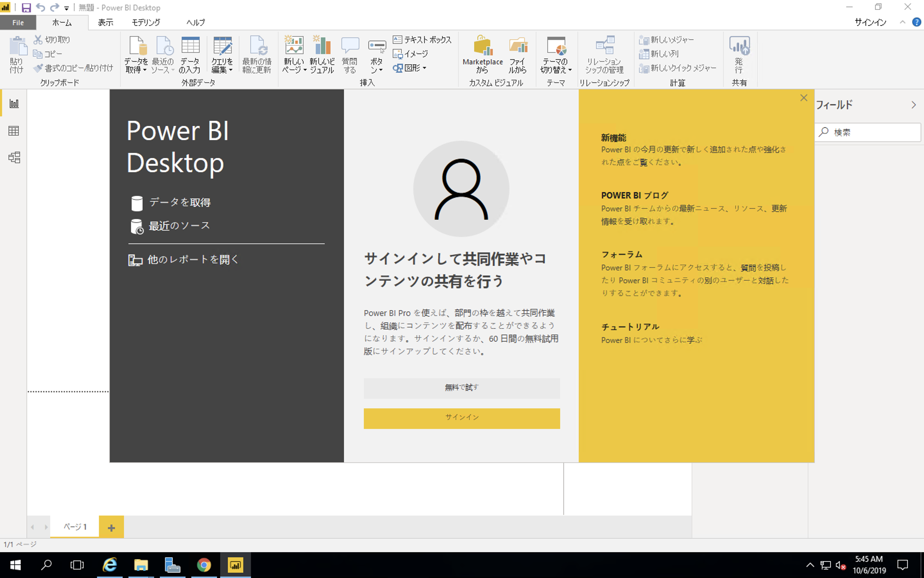
Task: Open チュートリアル link in yellow panel
Action: click(630, 327)
